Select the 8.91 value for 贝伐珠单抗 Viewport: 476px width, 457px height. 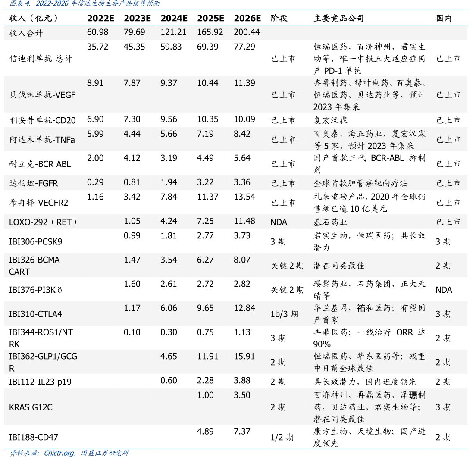[95, 83]
